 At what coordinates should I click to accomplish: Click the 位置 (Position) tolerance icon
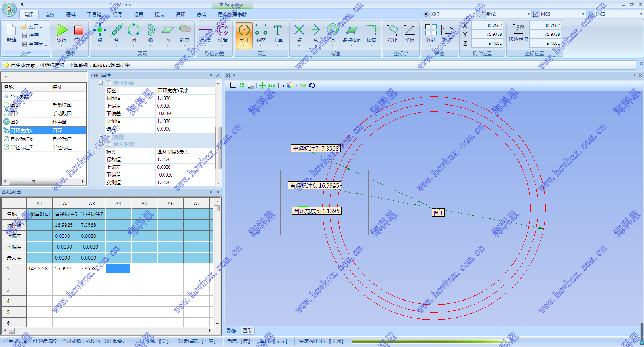tap(223, 30)
